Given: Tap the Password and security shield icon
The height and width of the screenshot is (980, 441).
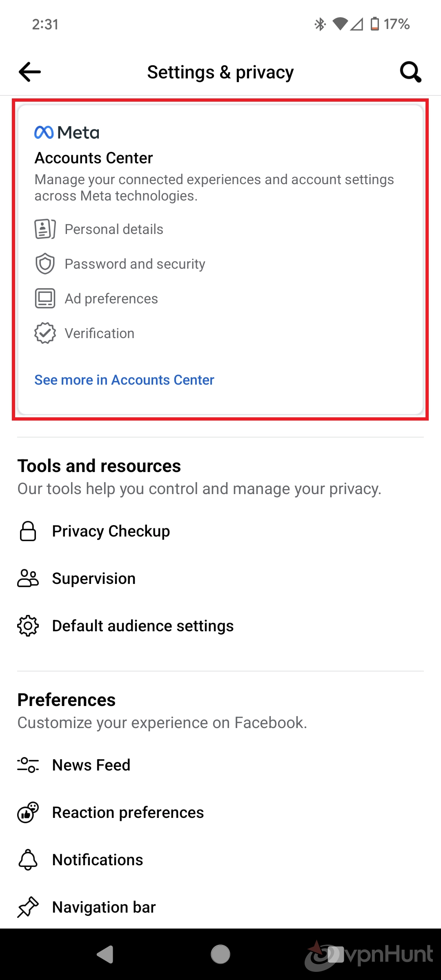Looking at the screenshot, I should (x=45, y=264).
